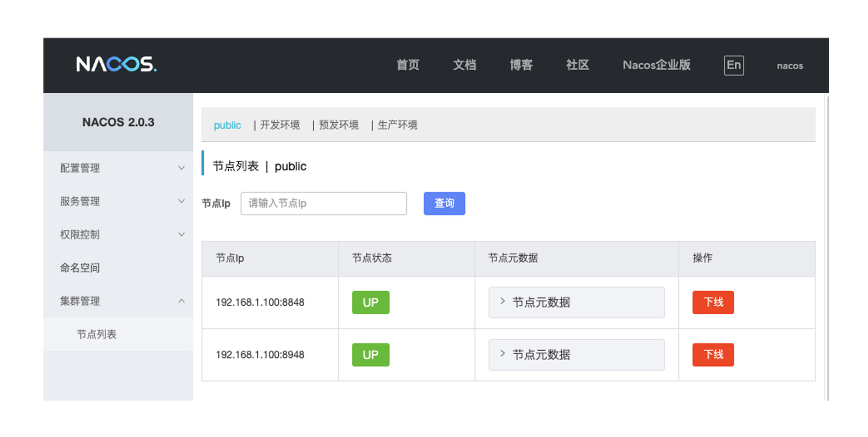Click the blue 查询 button
The height and width of the screenshot is (437, 868).
[x=444, y=203]
